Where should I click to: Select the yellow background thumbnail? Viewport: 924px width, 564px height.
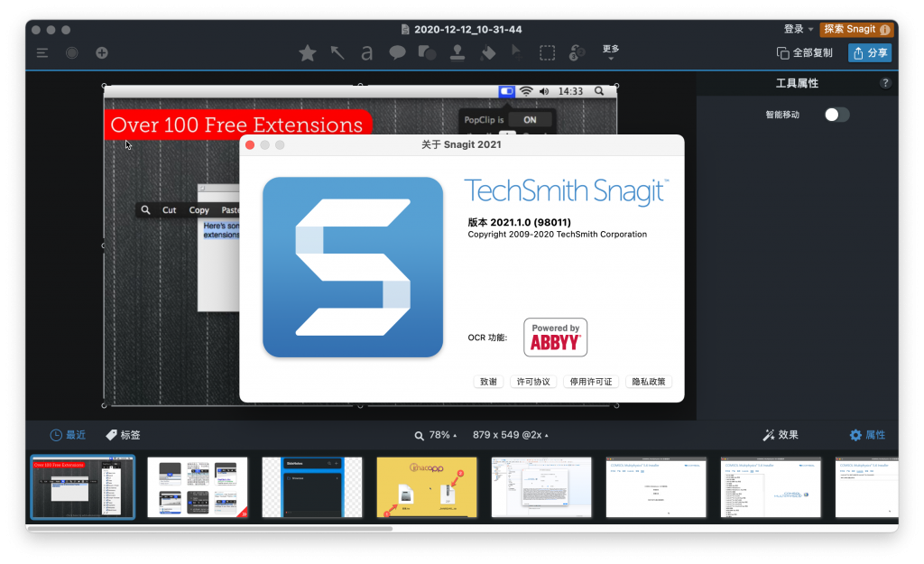point(427,487)
